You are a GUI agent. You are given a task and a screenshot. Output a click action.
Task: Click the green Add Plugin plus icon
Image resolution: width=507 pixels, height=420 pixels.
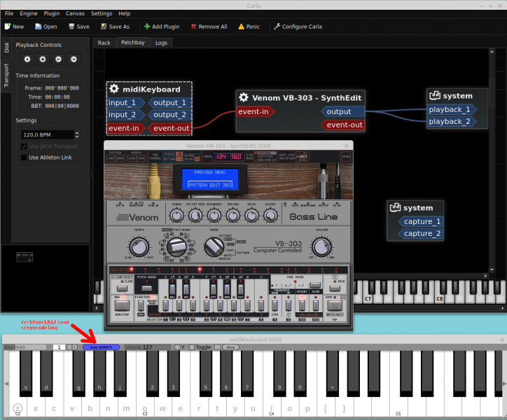point(147,27)
